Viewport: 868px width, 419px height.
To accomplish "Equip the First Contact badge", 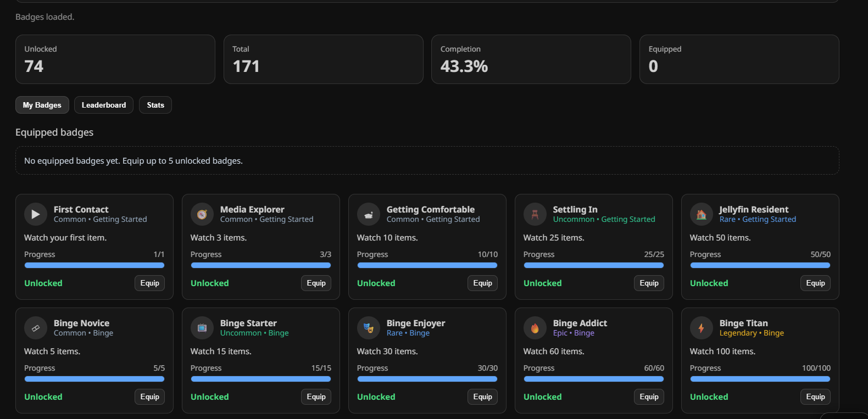I will (150, 283).
